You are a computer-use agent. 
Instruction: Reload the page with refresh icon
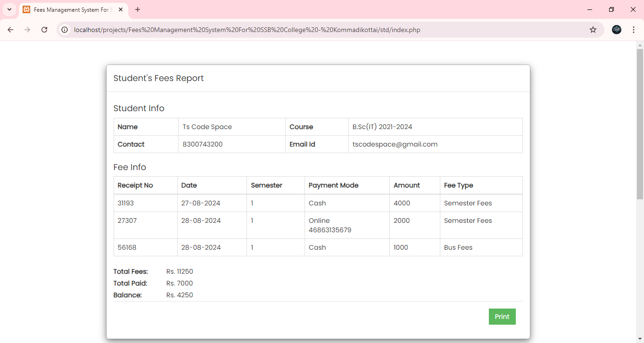click(x=44, y=30)
